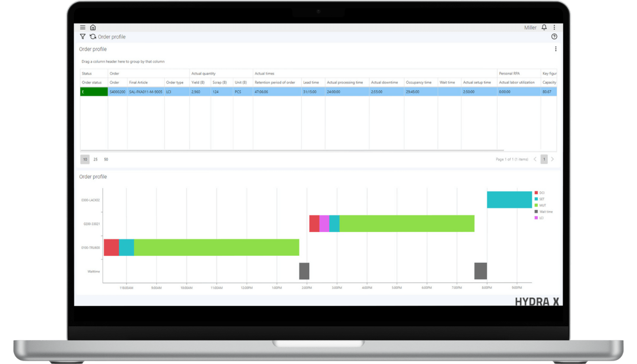Click the pink LCI segment on 0200-33021
Screen dimensions: 637x364
pyautogui.click(x=324, y=223)
